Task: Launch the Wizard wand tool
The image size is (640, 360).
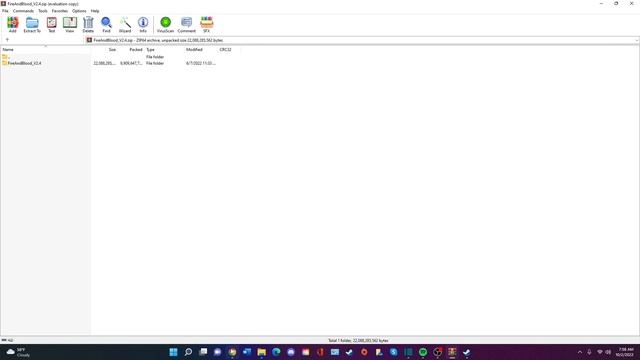Action: tap(125, 24)
